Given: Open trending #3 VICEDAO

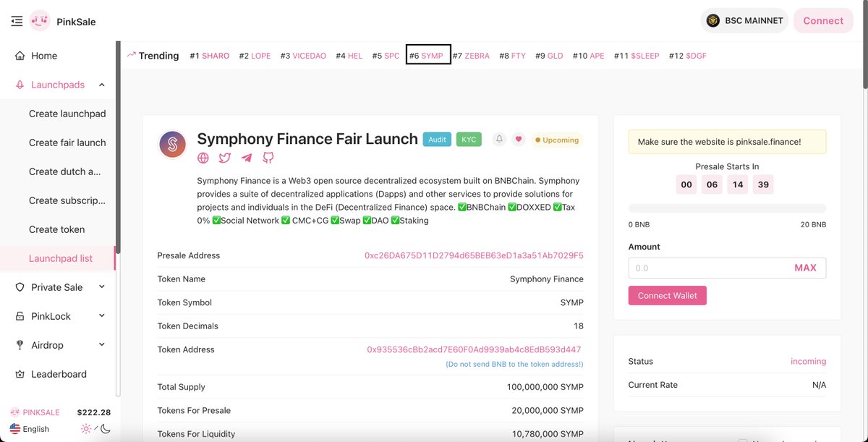Looking at the screenshot, I should pos(303,56).
